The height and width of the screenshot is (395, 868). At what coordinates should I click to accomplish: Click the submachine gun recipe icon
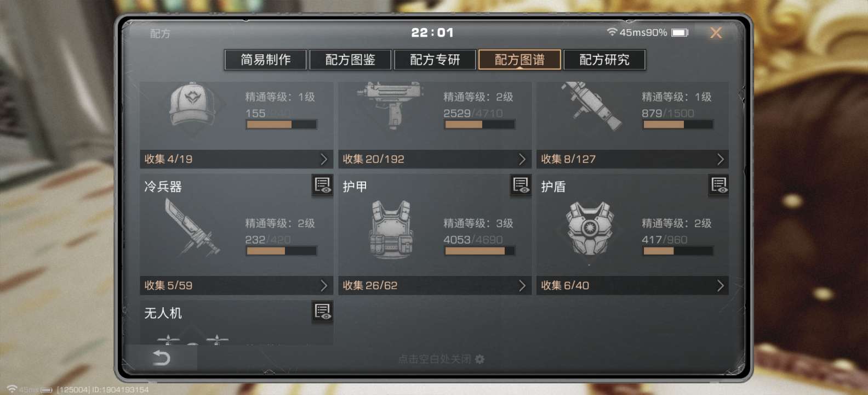[391, 104]
